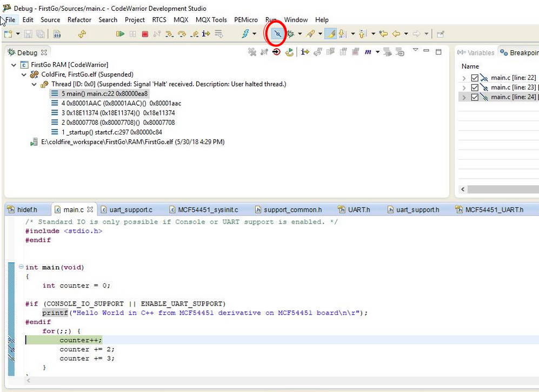Viewport: 539px width, 392px height.
Task: Click the green Debug bug icon
Action: pyautogui.click(x=291, y=33)
